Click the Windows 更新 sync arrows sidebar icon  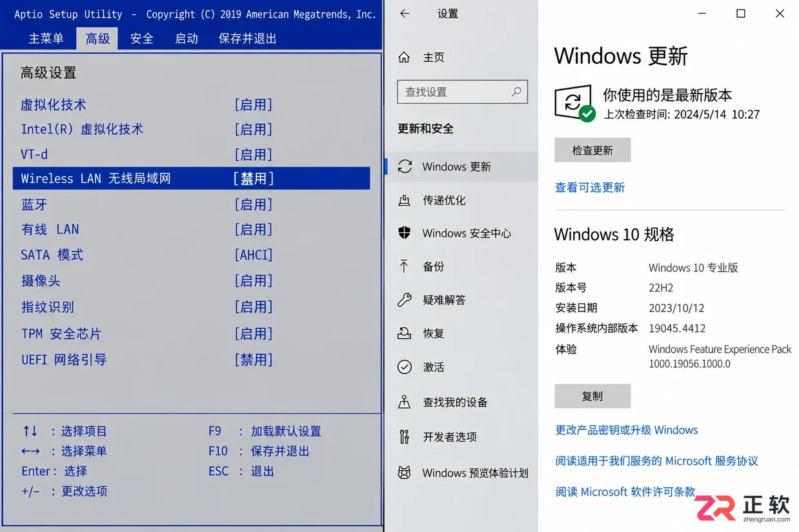tap(405, 166)
